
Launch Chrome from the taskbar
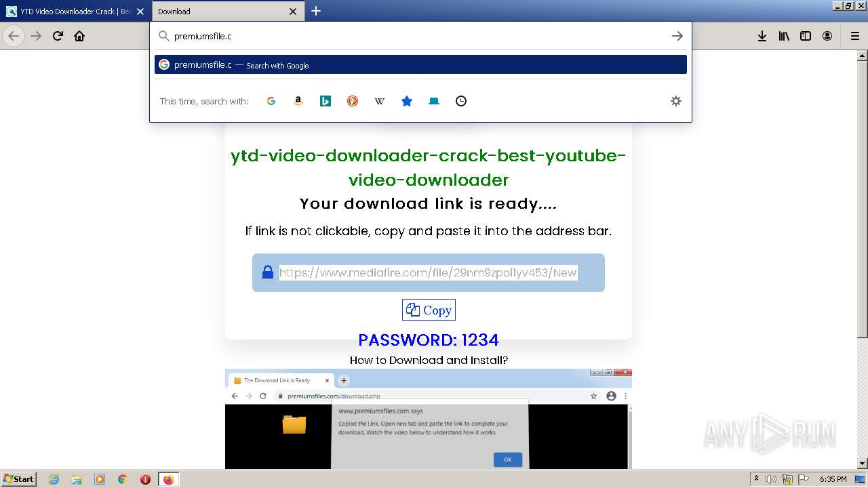coord(123,479)
